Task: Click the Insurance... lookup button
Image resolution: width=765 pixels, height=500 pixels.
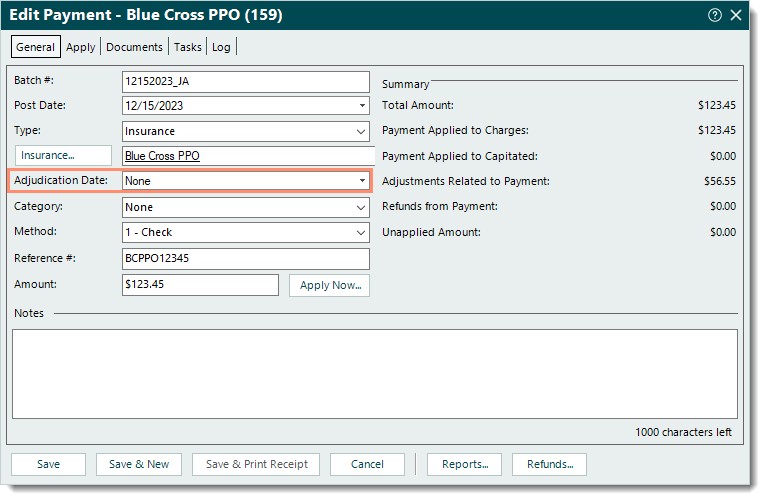Action: [63, 156]
